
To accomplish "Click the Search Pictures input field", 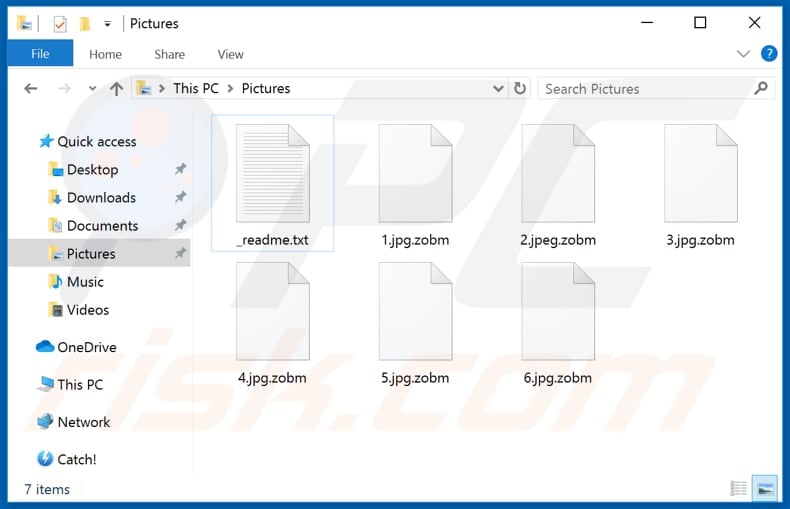I will (645, 88).
